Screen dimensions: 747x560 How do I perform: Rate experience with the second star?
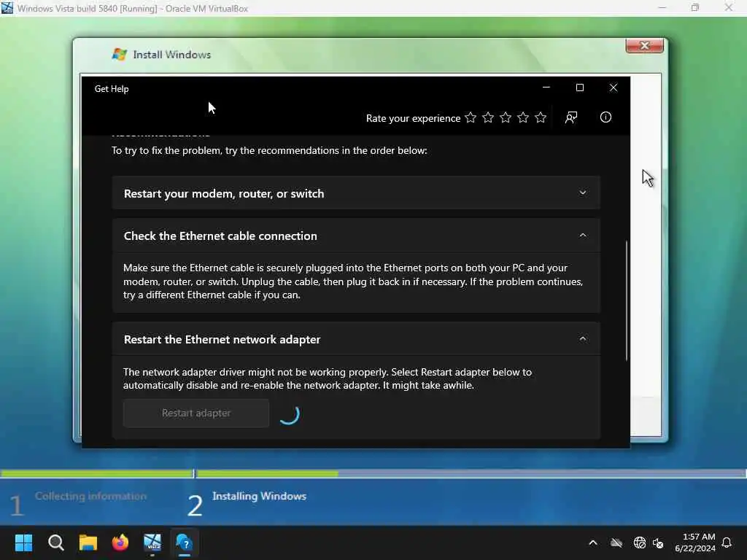(488, 117)
